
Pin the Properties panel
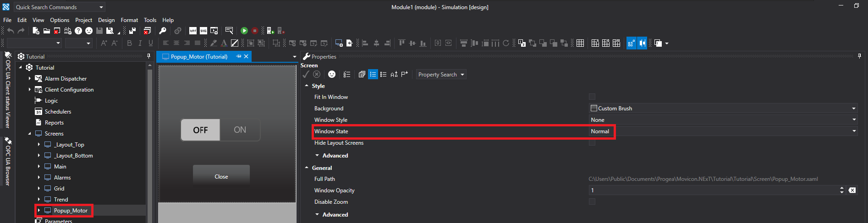859,56
